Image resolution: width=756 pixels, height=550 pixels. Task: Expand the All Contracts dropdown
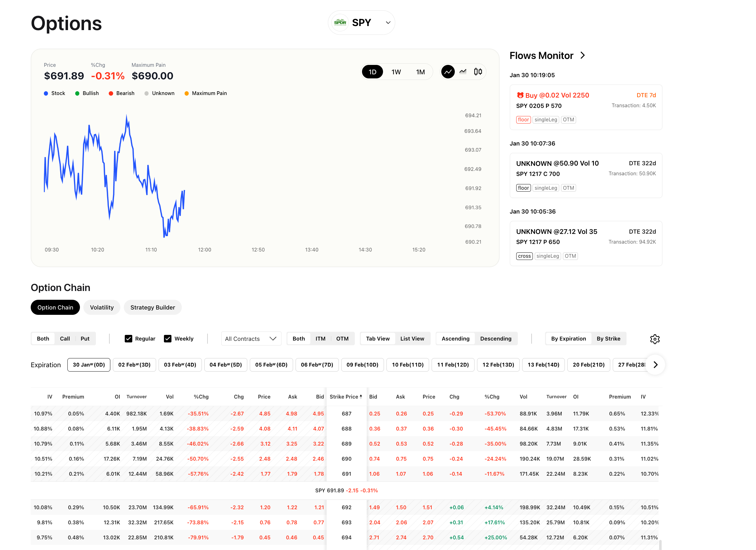[251, 339]
